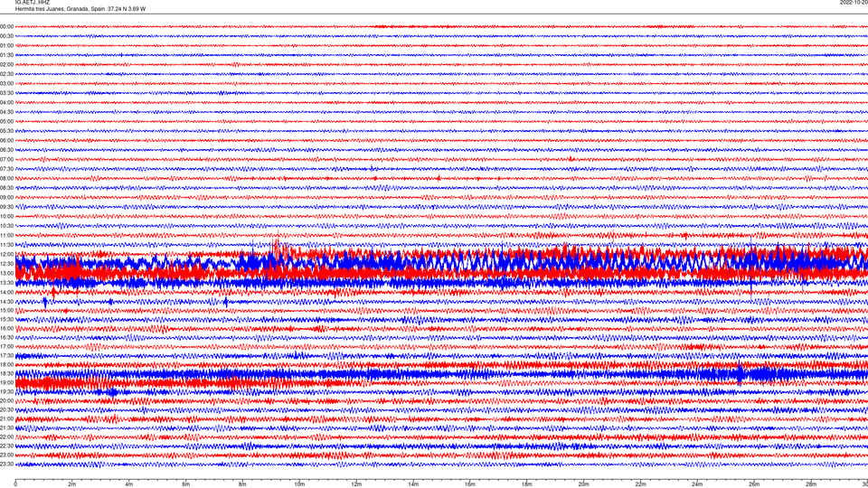Select the 06:00 time row label
Image resolution: width=868 pixels, height=488 pixels.
pos(6,141)
